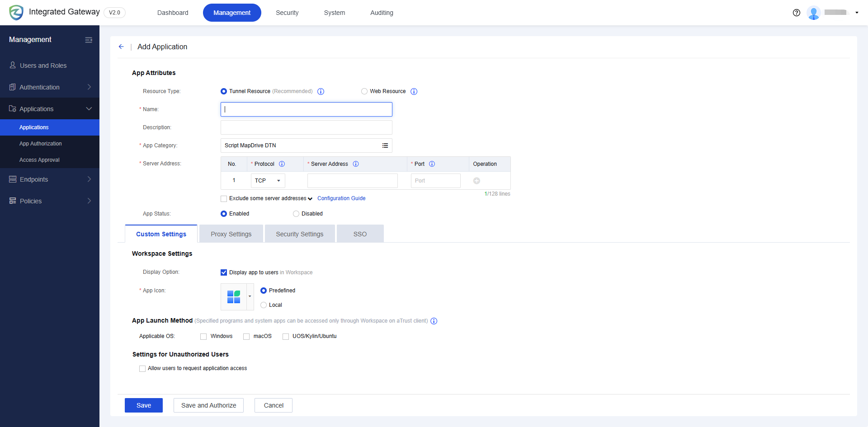Set App Status to Disabled
This screenshot has width=868, height=427.
pos(296,213)
